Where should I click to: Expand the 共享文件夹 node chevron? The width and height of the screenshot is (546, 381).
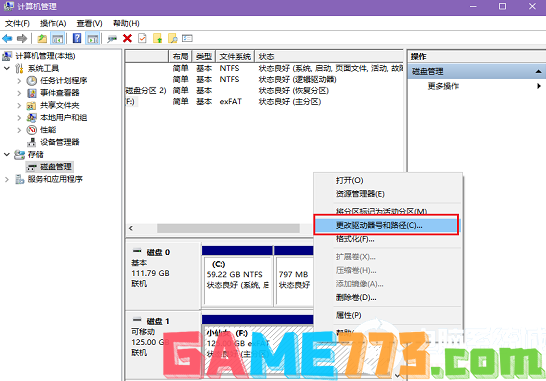pyautogui.click(x=19, y=105)
